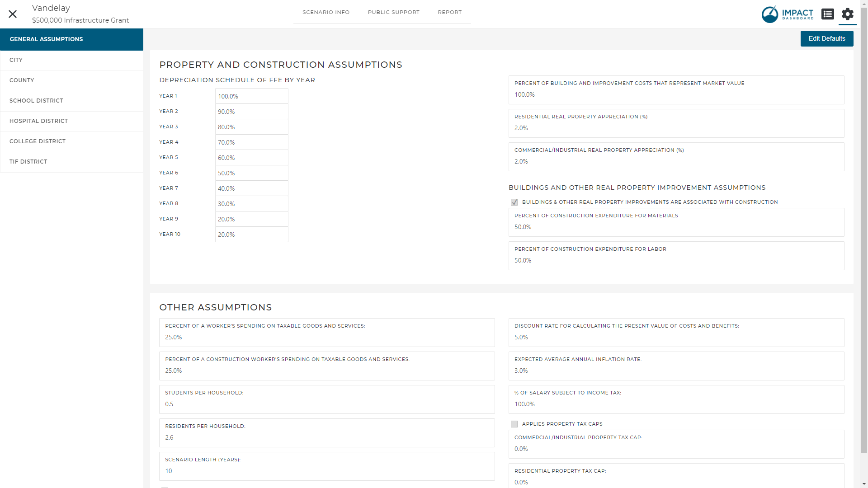Open the Report tab
The height and width of the screenshot is (488, 868).
click(x=450, y=12)
